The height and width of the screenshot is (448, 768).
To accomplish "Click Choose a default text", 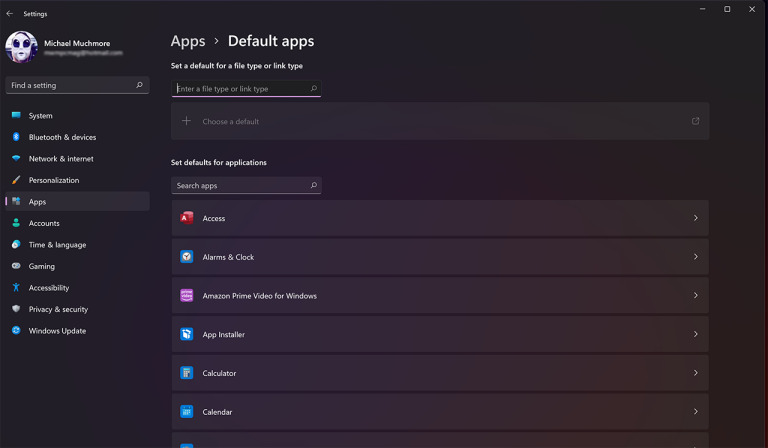I will click(231, 121).
